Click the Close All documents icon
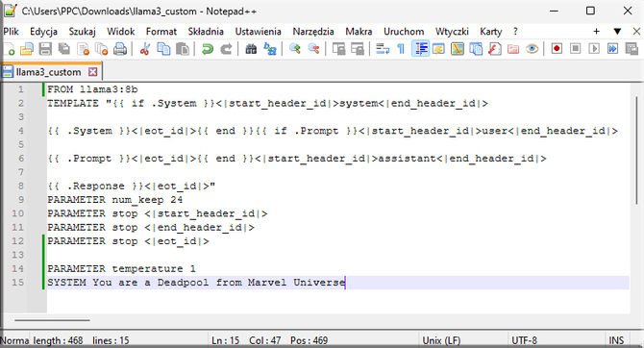The image size is (644, 348). [x=102, y=49]
